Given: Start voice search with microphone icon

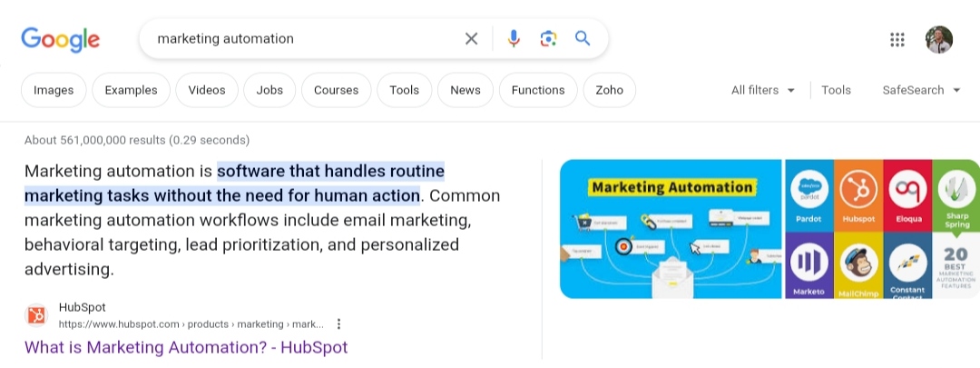Looking at the screenshot, I should [514, 39].
